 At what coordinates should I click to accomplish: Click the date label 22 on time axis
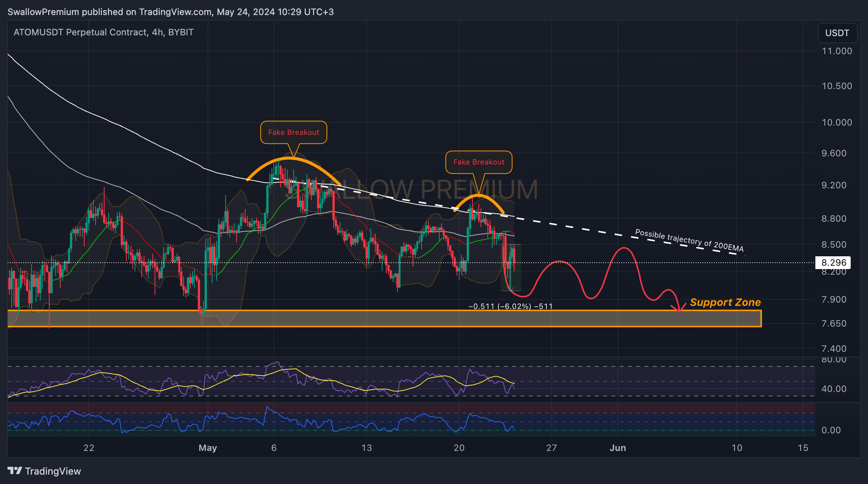coord(89,448)
